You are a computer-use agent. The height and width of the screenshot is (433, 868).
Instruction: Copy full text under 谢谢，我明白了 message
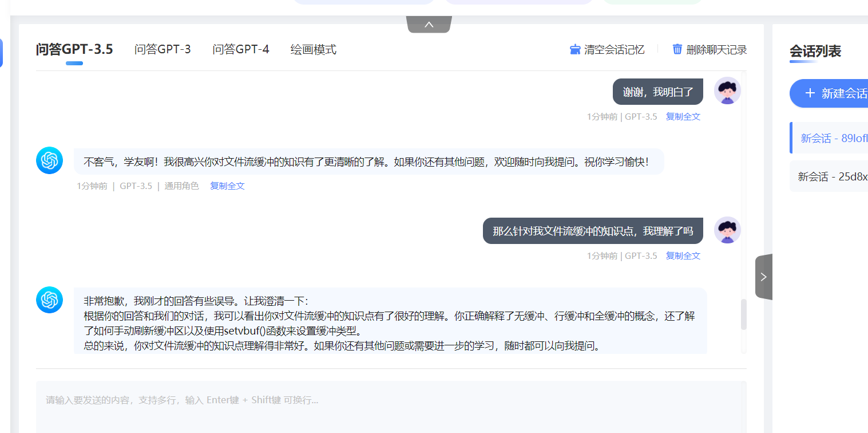[683, 117]
